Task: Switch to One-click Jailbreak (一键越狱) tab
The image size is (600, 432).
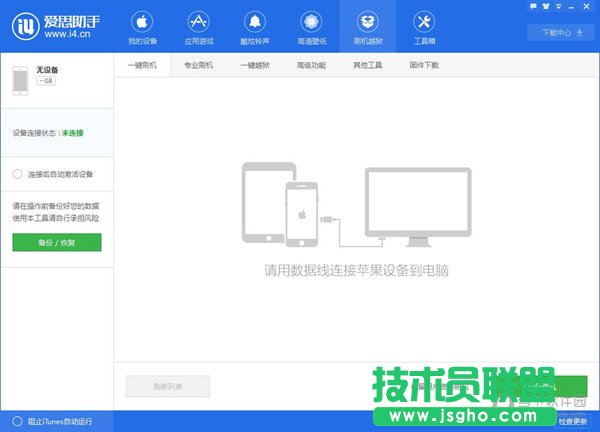Action: [x=255, y=65]
